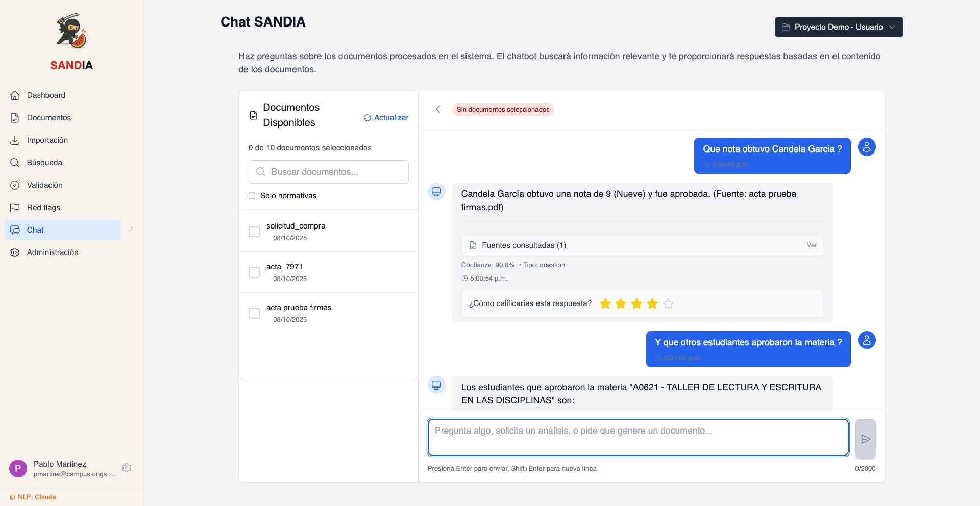Go to Validación in the sidebar
980x506 pixels.
coord(44,185)
